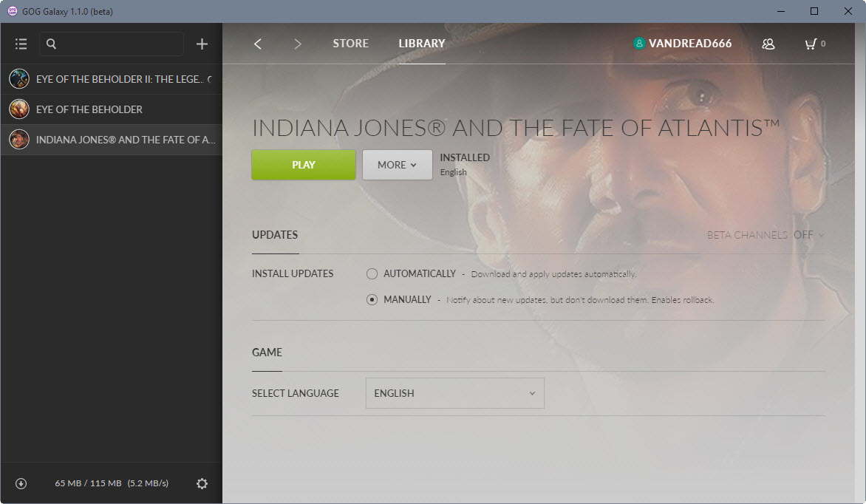Viewport: 866px width, 504px height.
Task: Click the game title heading
Action: 516,128
